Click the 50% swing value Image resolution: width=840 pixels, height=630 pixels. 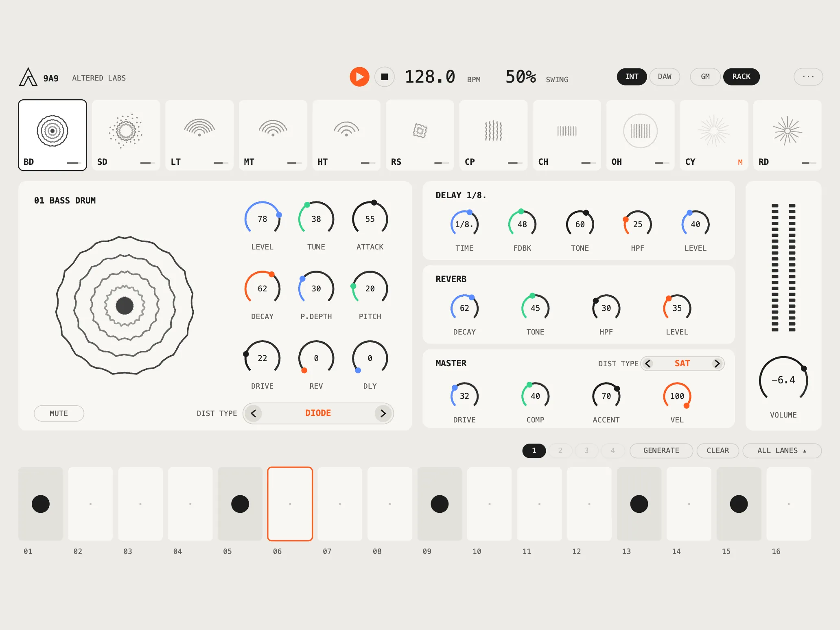(x=521, y=77)
